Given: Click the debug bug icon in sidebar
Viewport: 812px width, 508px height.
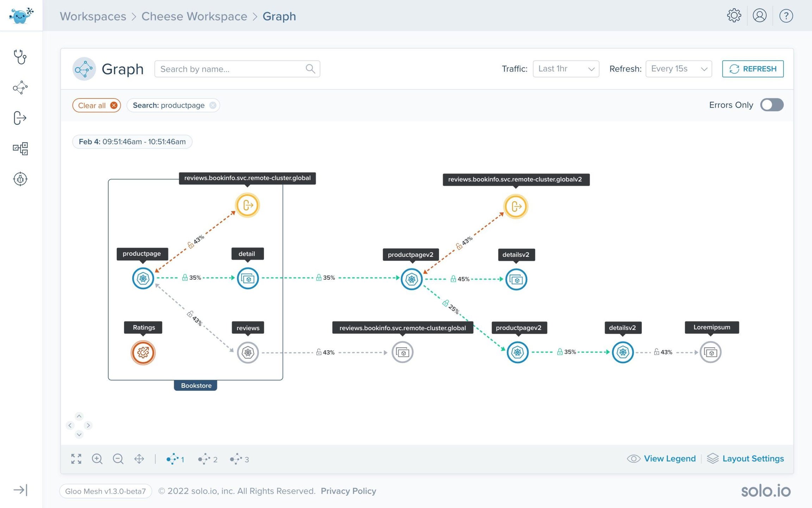Looking at the screenshot, I should pyautogui.click(x=20, y=179).
